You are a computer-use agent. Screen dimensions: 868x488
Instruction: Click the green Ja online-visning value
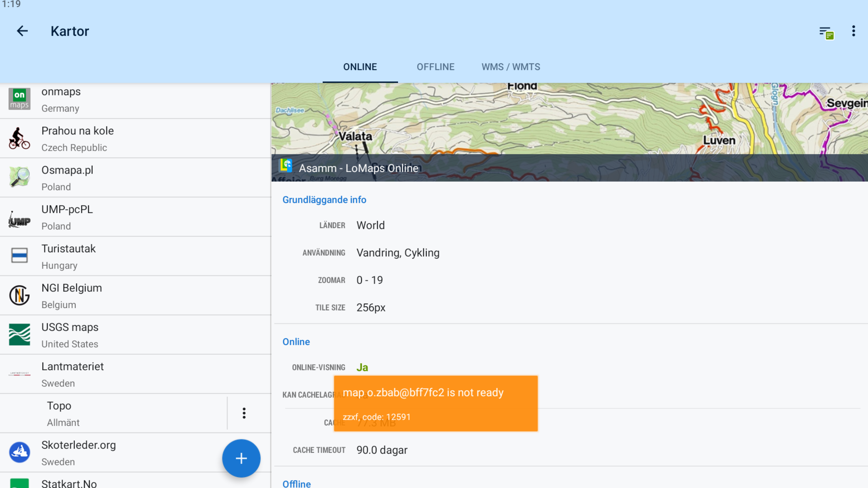click(x=362, y=367)
